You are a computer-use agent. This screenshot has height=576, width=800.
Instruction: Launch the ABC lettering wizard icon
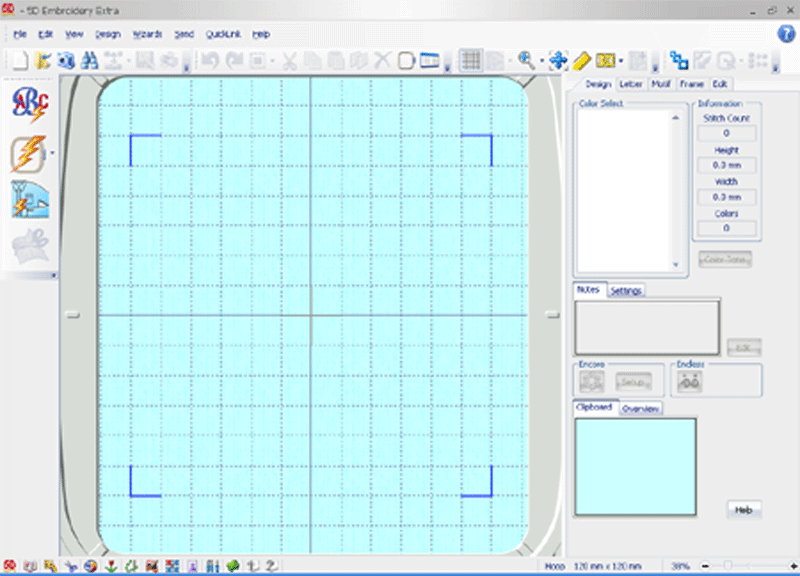tap(31, 105)
